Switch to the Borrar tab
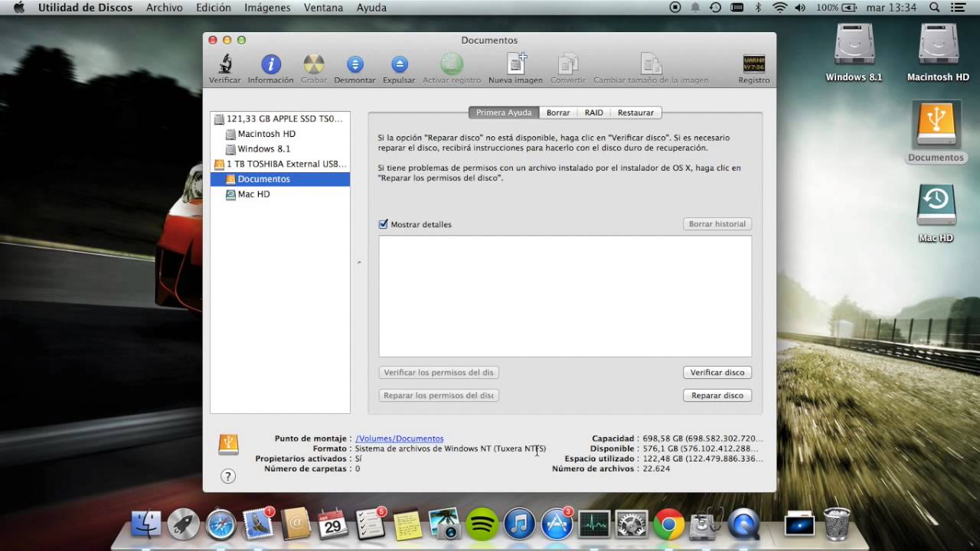This screenshot has height=551, width=980. click(558, 112)
